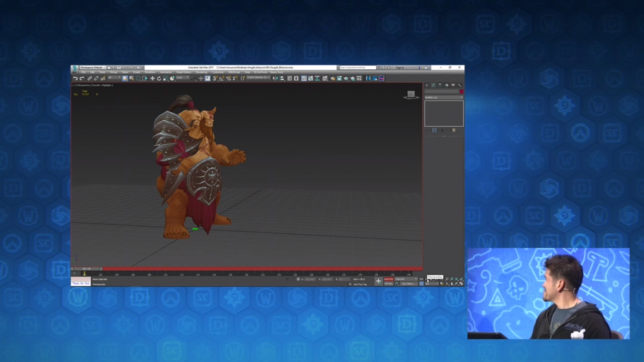This screenshot has height=362, width=644.
Task: Open the Create Selection Set dropdown
Action: coord(258,78)
